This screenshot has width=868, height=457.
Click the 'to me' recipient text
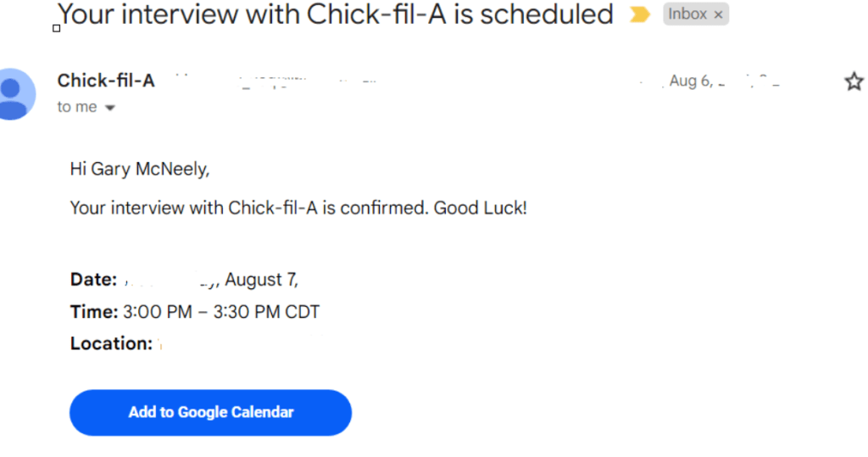pyautogui.click(x=76, y=107)
